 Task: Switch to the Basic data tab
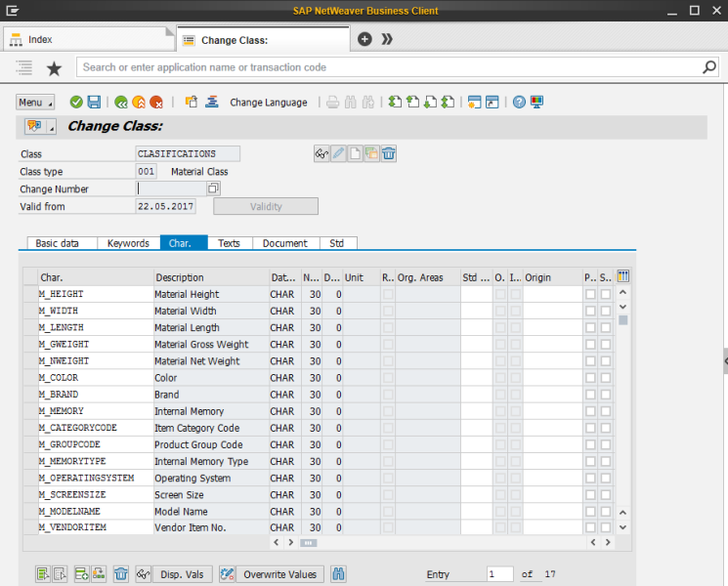(x=58, y=243)
